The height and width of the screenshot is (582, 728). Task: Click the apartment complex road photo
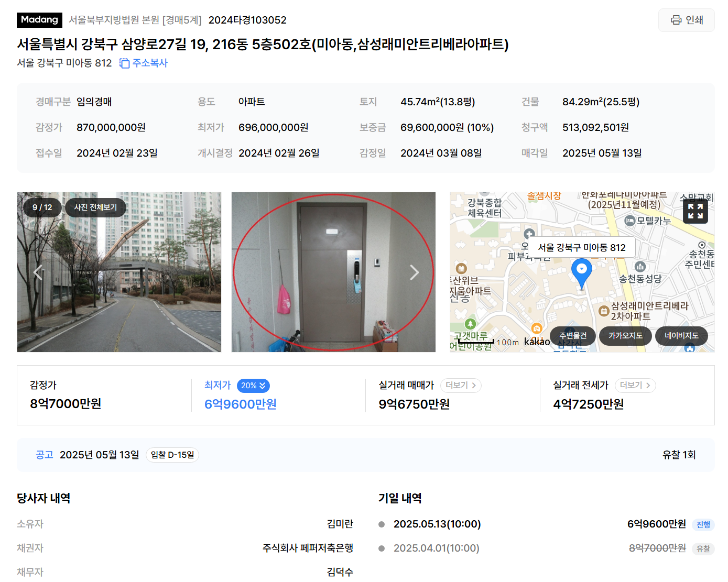[x=119, y=272]
